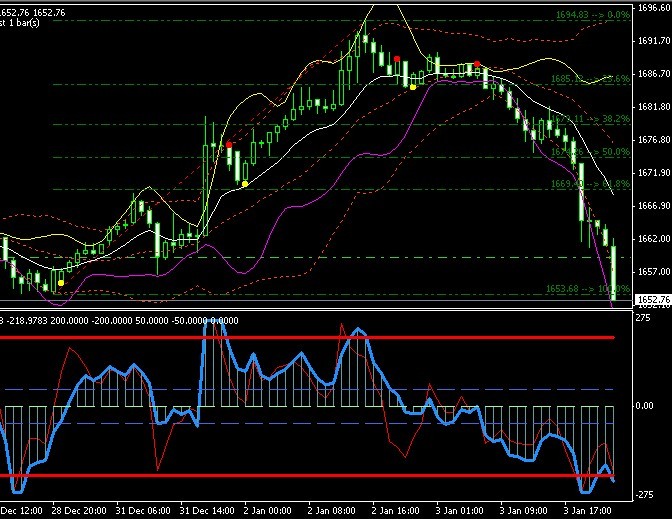Click the 28 Dec 20:00 time label
Viewport: 672px width, 519px height.
(x=78, y=509)
